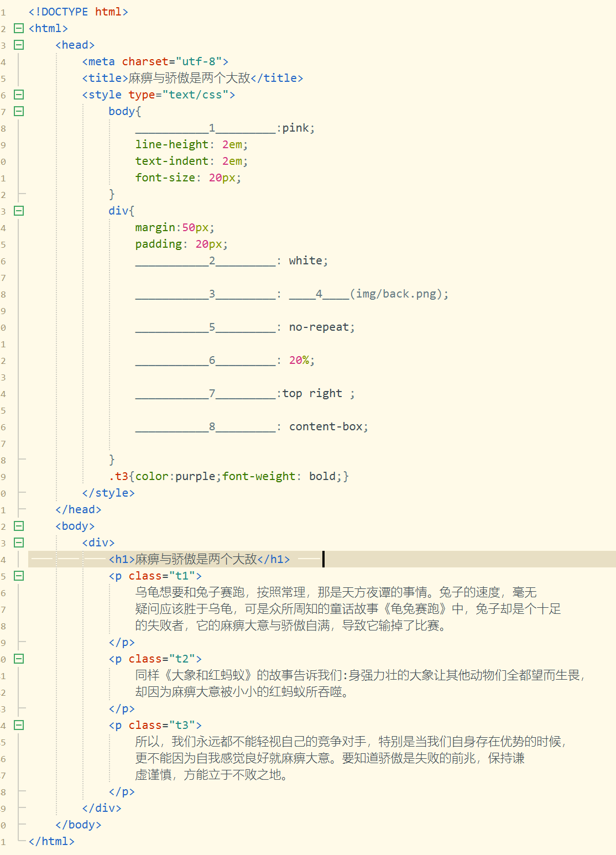Collapse the <html> tag fold marker

(x=19, y=28)
